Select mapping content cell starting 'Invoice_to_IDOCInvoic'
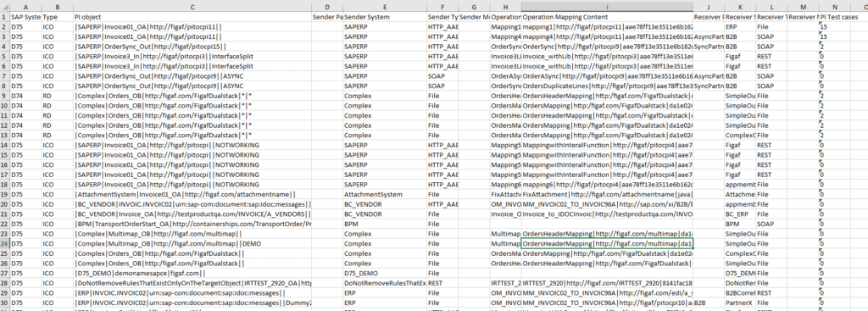Viewport: 868px width, 311px height. coord(607,214)
